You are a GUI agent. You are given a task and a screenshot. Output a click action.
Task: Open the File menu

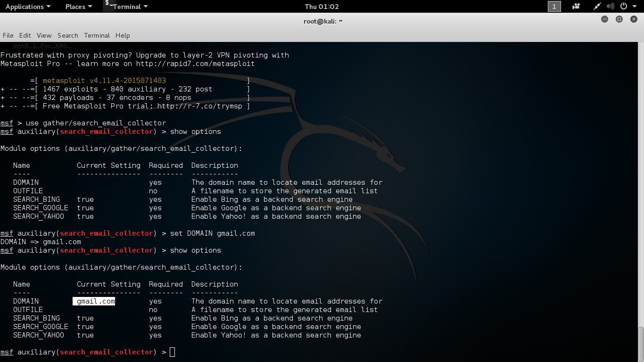coord(8,35)
